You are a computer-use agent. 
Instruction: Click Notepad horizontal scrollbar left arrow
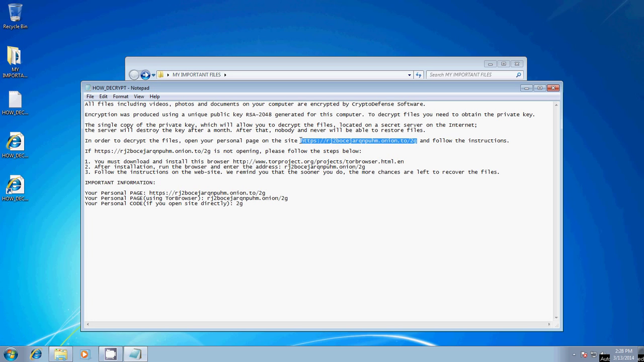click(87, 324)
